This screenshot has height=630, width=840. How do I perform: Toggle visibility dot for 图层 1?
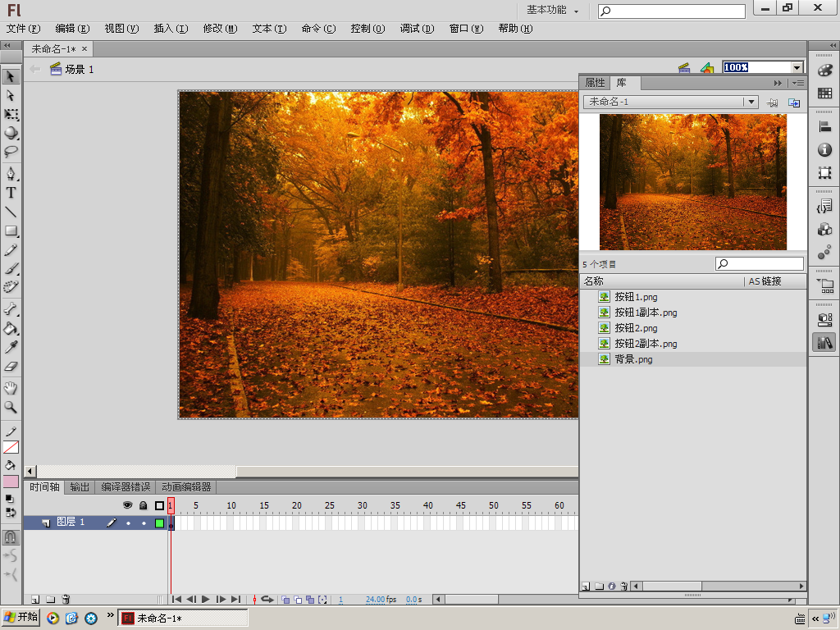point(128,523)
